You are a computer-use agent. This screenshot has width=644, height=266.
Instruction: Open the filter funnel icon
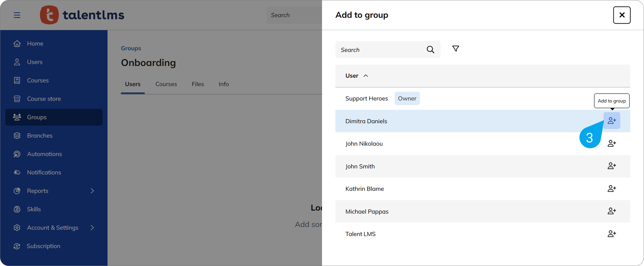tap(455, 49)
